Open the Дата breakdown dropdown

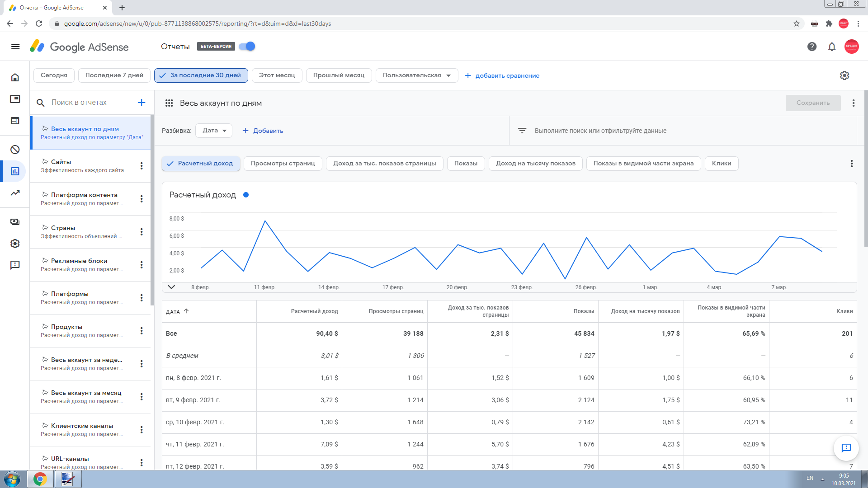(x=214, y=131)
